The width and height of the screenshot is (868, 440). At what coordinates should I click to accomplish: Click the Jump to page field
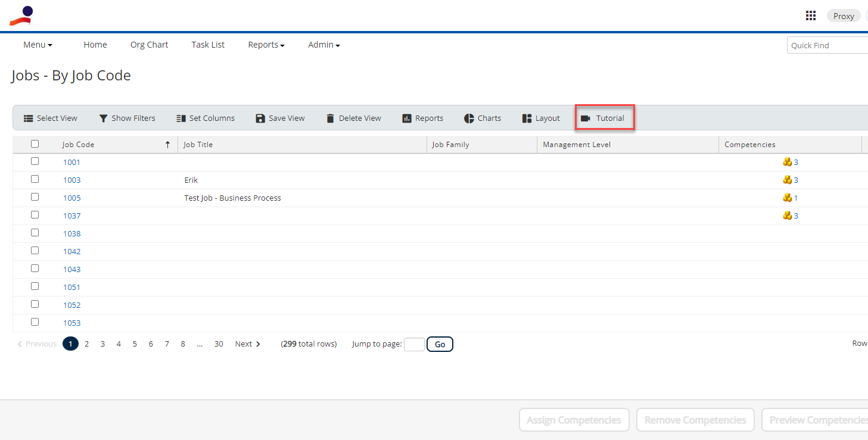pos(414,344)
